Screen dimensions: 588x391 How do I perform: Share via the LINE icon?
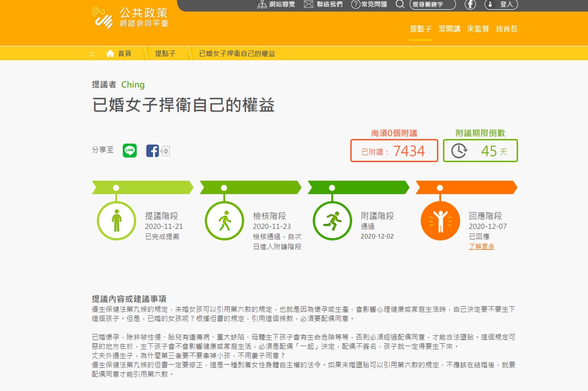coord(130,151)
